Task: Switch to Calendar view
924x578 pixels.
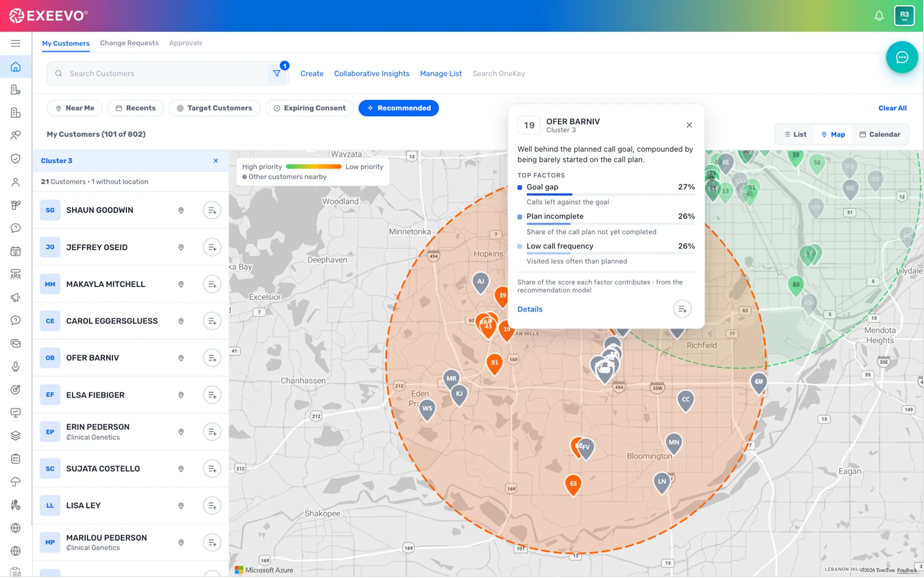Action: click(x=880, y=134)
